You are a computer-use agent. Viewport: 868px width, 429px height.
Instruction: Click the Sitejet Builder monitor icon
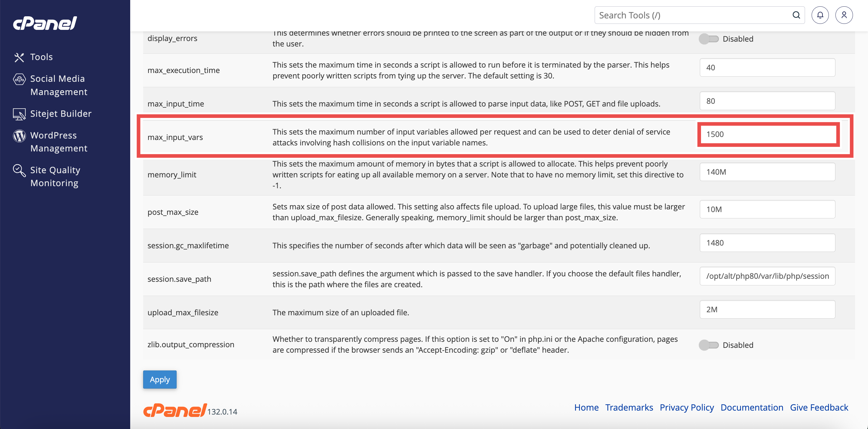(19, 114)
